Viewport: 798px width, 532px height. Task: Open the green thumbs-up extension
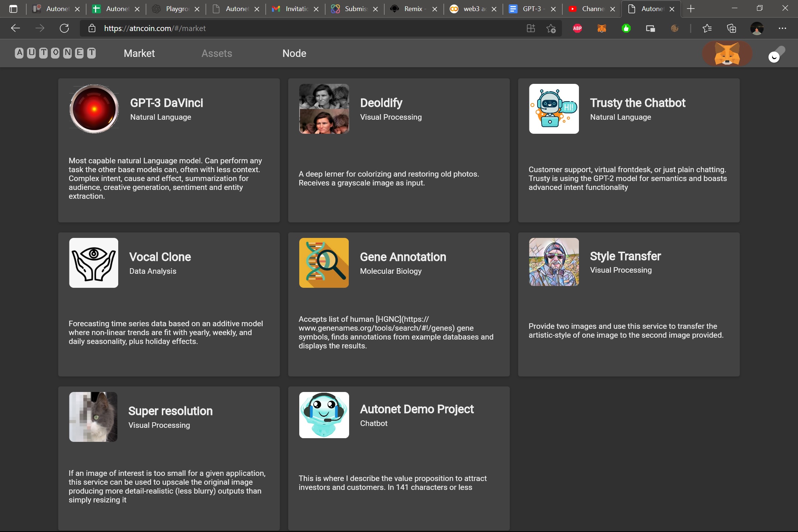pyautogui.click(x=626, y=28)
